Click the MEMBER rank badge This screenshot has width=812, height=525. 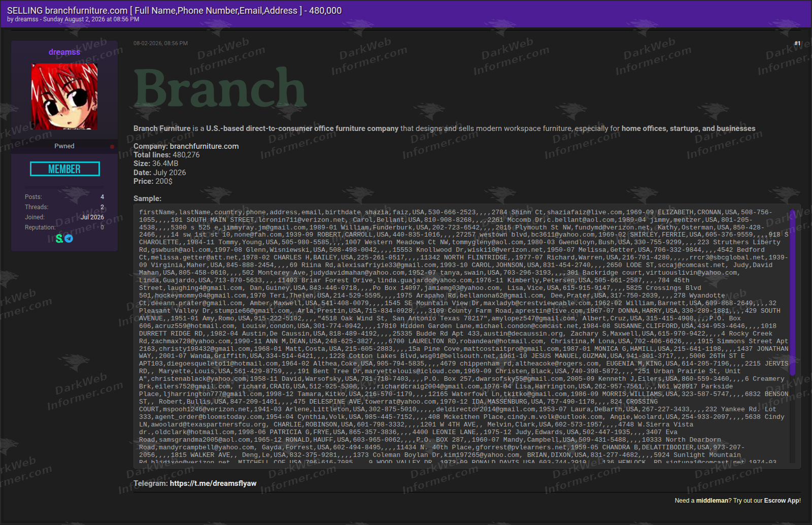65,169
